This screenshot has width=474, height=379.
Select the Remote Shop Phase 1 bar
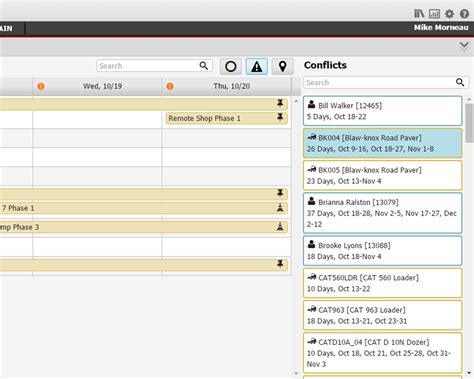coord(227,118)
